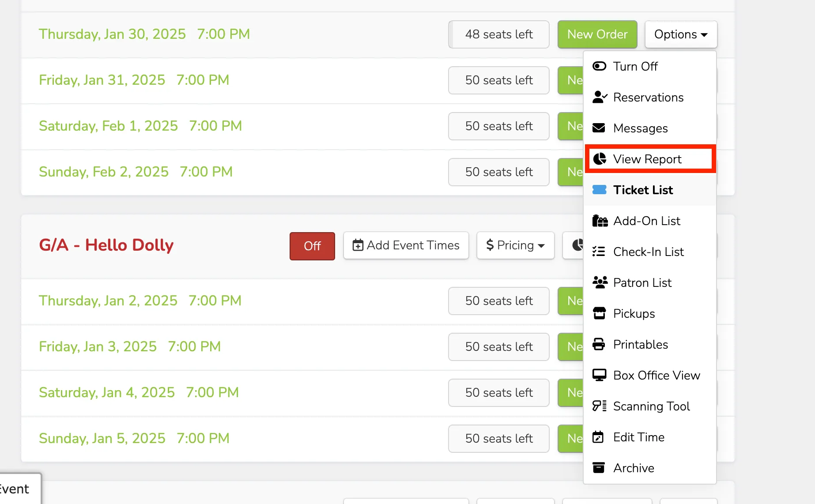Click the Messages envelope icon
Screen dimensions: 815x504
click(599, 128)
